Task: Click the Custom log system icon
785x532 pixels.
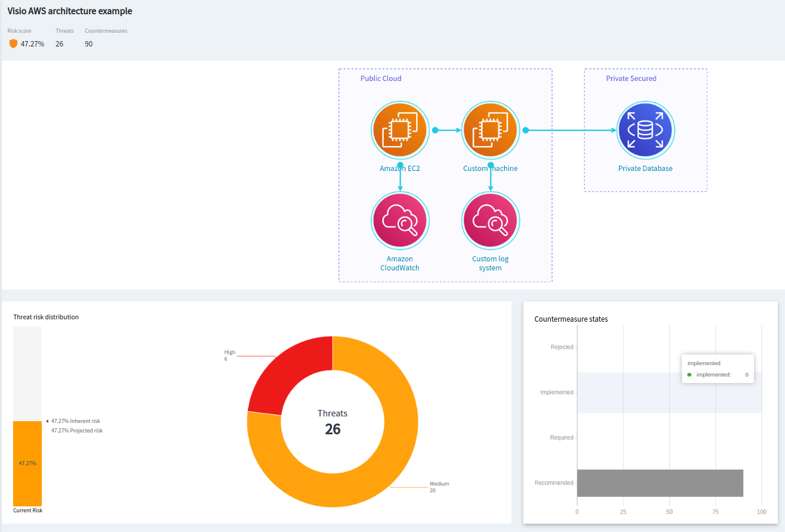Action: tap(490, 221)
